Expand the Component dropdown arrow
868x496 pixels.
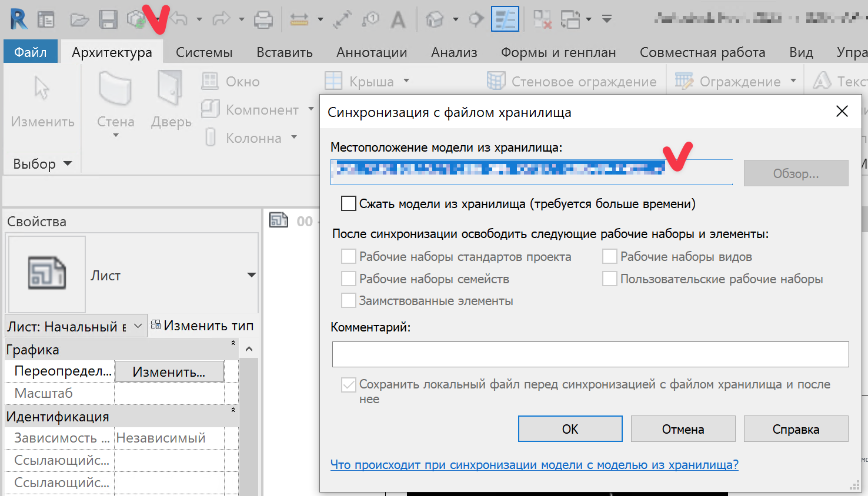(x=311, y=109)
